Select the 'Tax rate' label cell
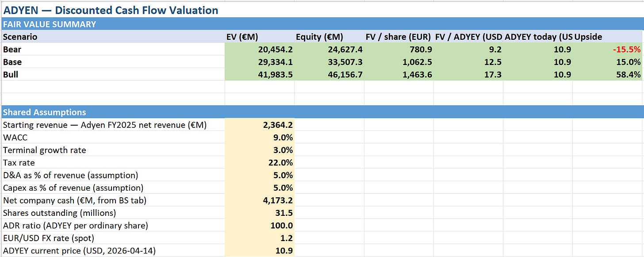 click(x=112, y=163)
